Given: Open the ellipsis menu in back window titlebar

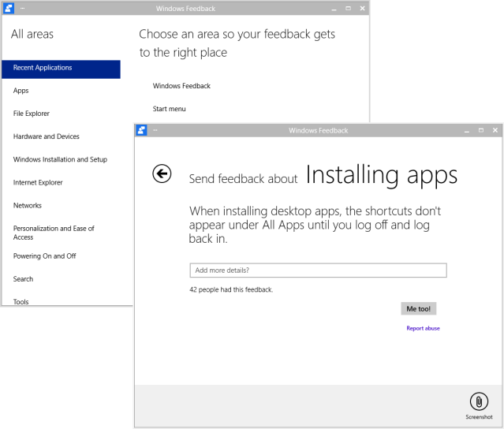Looking at the screenshot, I should tap(23, 9).
